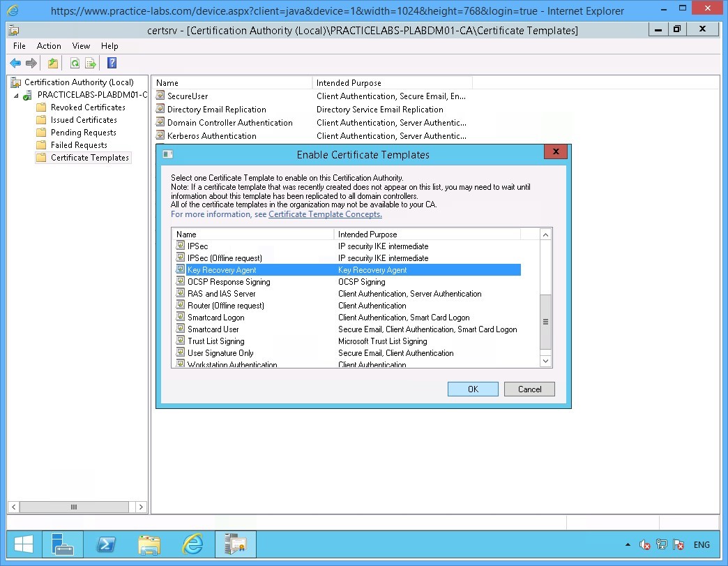Click the Back navigation arrow
Screen dimensions: 728x566
coord(15,63)
